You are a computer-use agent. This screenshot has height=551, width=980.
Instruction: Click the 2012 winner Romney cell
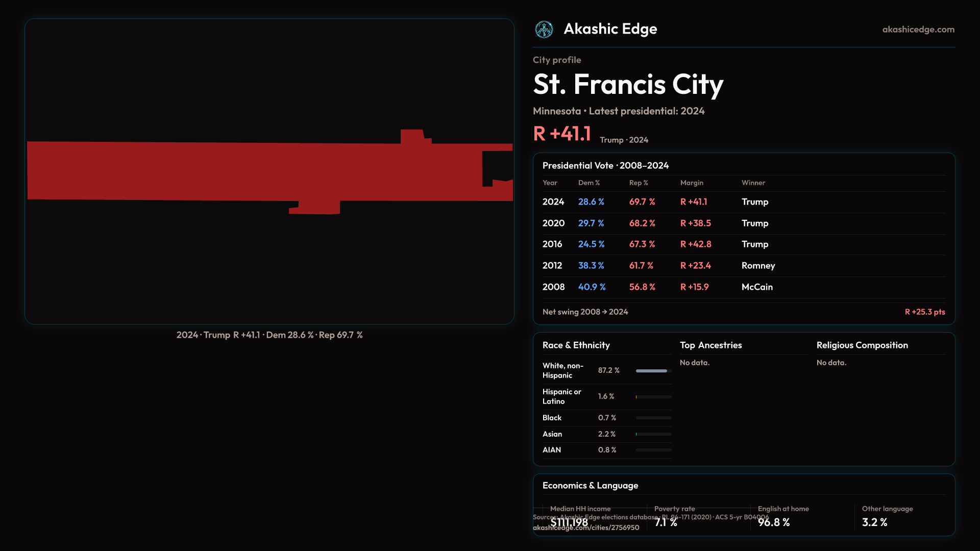[758, 266]
